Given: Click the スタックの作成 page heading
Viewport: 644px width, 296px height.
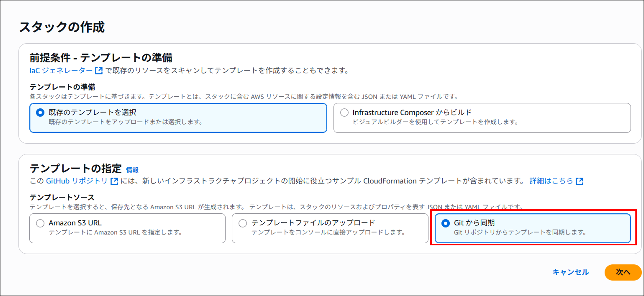Looking at the screenshot, I should click(x=62, y=27).
